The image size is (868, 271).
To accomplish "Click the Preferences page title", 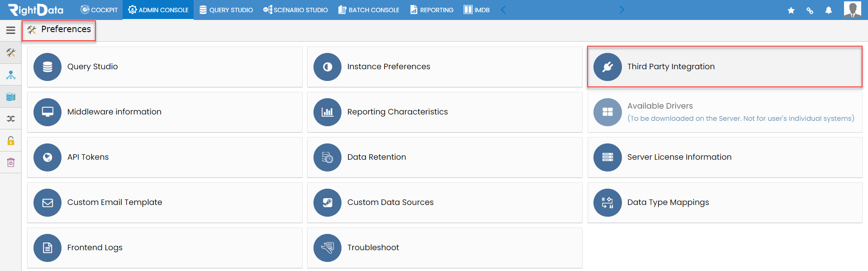I will 66,29.
